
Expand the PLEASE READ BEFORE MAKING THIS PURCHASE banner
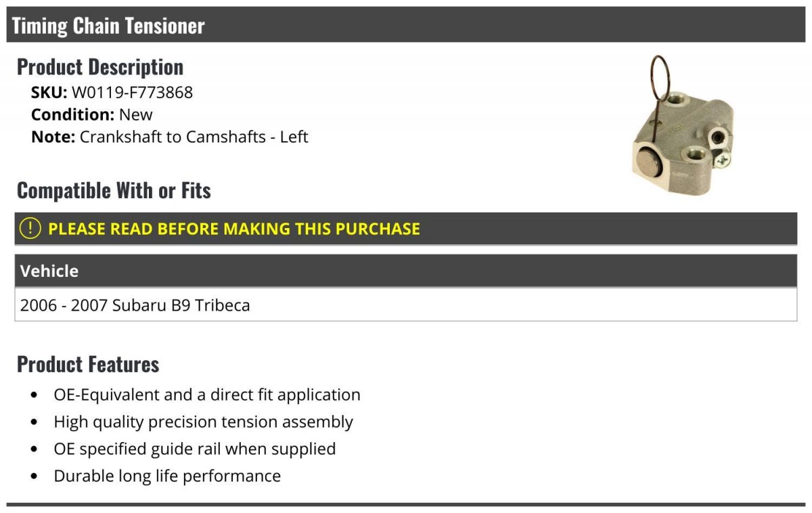[233, 229]
